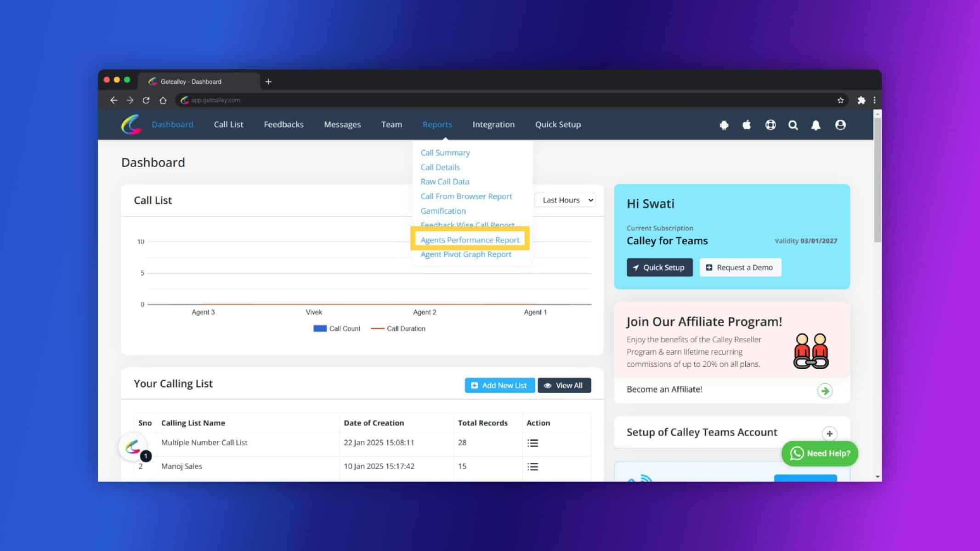Click the macOS Safari browser tab

[x=199, y=81]
